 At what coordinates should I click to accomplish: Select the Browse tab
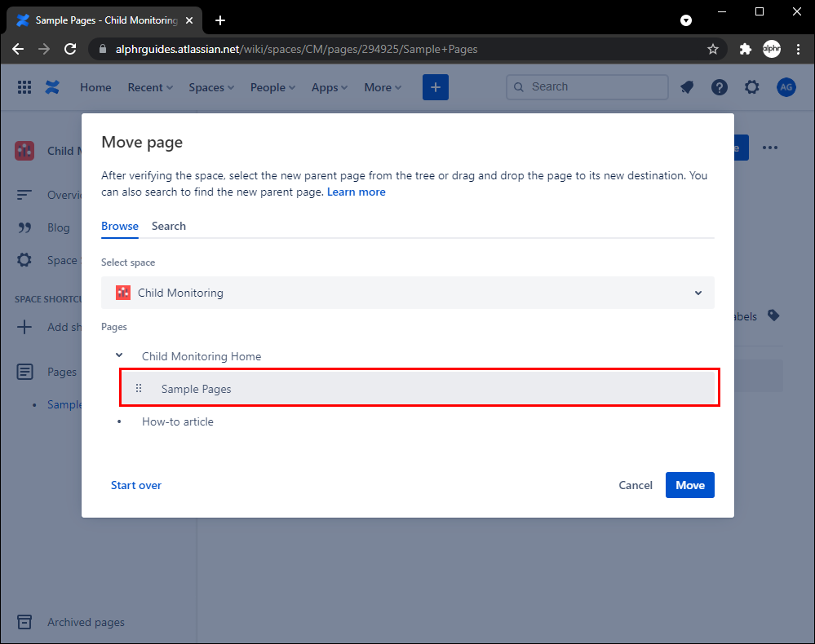click(120, 226)
